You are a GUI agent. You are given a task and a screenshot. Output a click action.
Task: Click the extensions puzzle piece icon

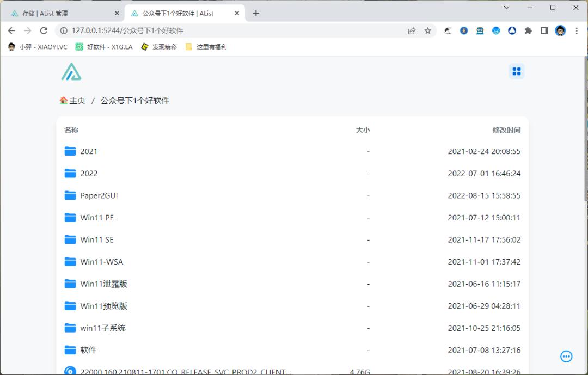pyautogui.click(x=528, y=31)
